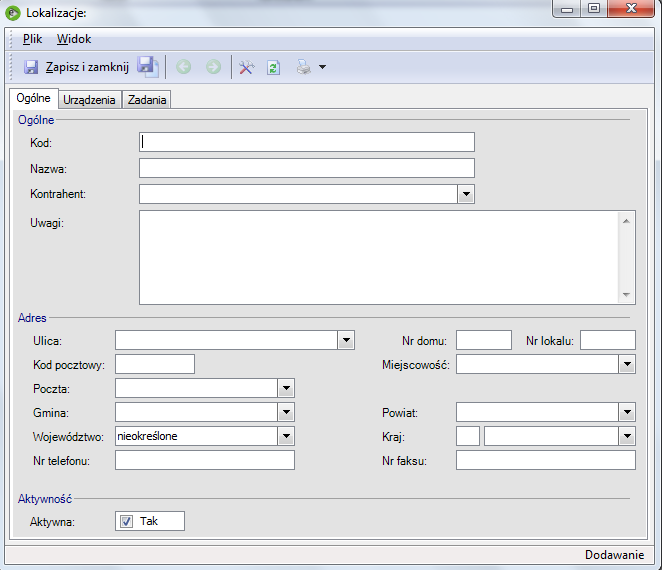The image size is (662, 570).
Task: Maximize the Lokalizacje window
Action: pyautogui.click(x=594, y=8)
